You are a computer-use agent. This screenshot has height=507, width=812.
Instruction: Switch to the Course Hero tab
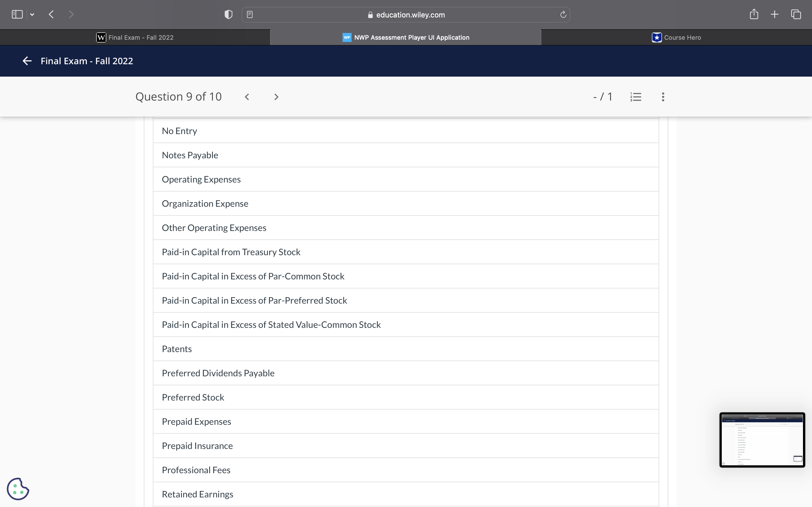coord(676,37)
